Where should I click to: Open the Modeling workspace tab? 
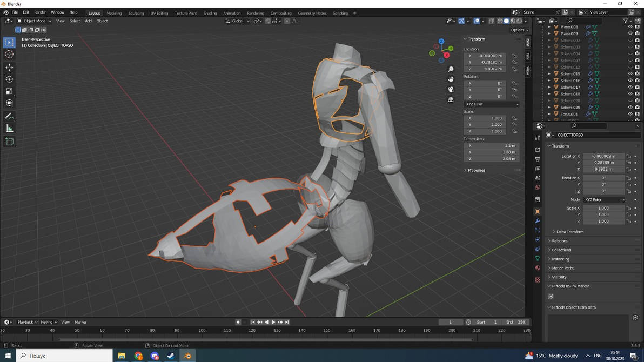114,12
